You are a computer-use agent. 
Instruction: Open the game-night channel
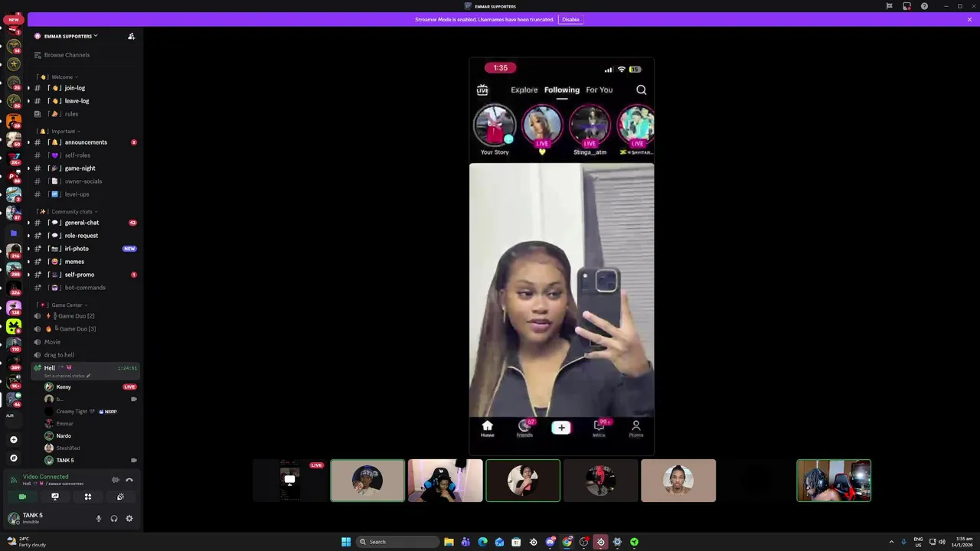click(85, 168)
